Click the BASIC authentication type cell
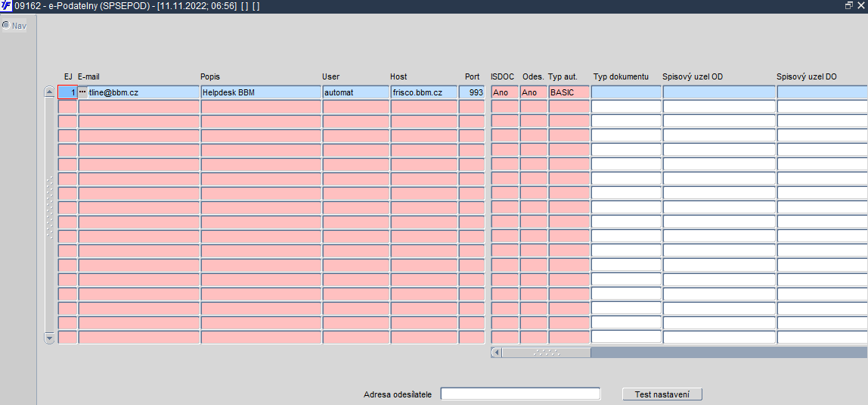868x405 pixels. pos(569,92)
